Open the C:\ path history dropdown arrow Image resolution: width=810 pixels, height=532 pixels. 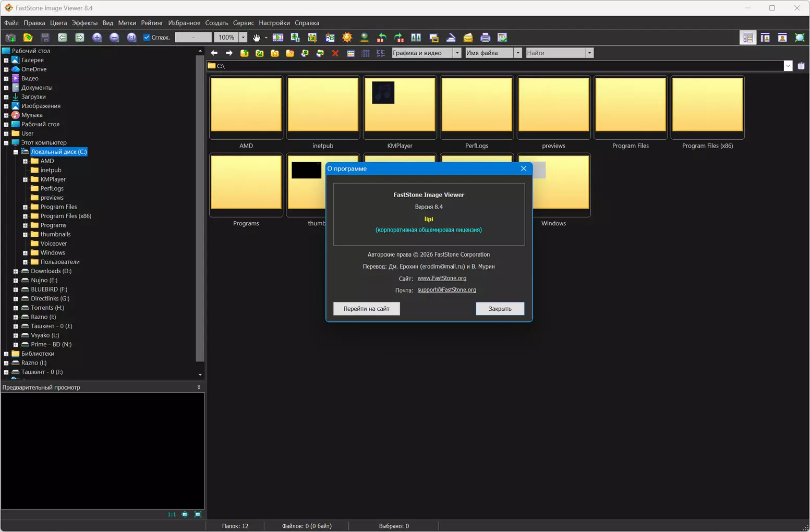pyautogui.click(x=788, y=66)
